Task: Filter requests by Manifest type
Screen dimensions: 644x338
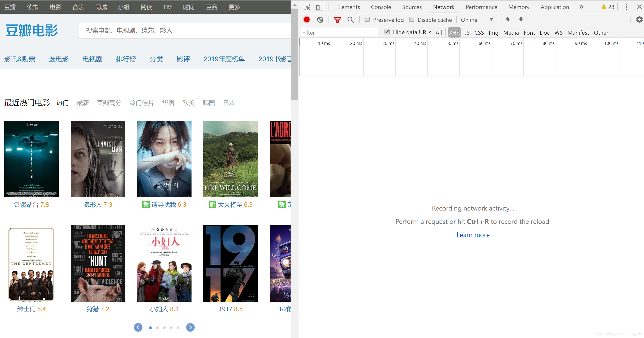Action: [578, 33]
